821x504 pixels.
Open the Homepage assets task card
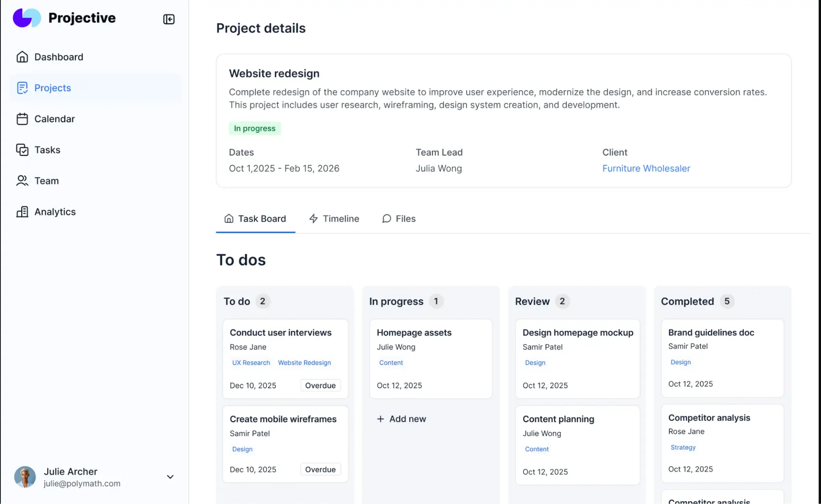431,359
